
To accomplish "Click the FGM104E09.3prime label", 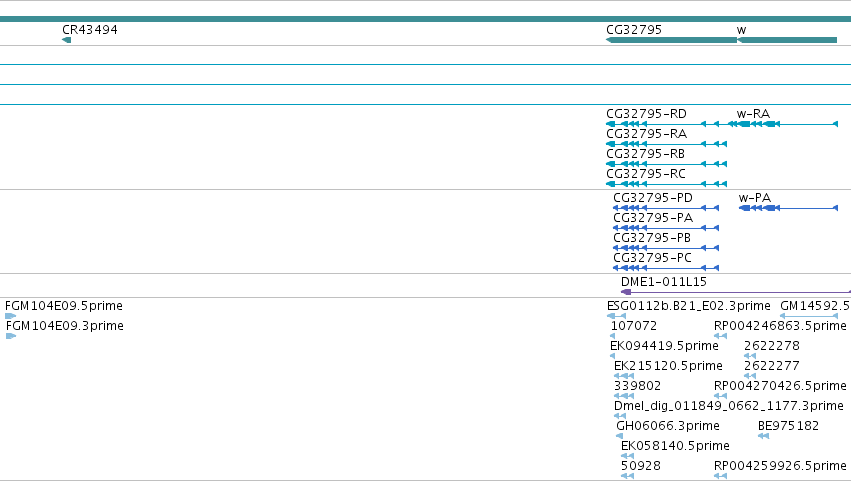I will tap(65, 326).
